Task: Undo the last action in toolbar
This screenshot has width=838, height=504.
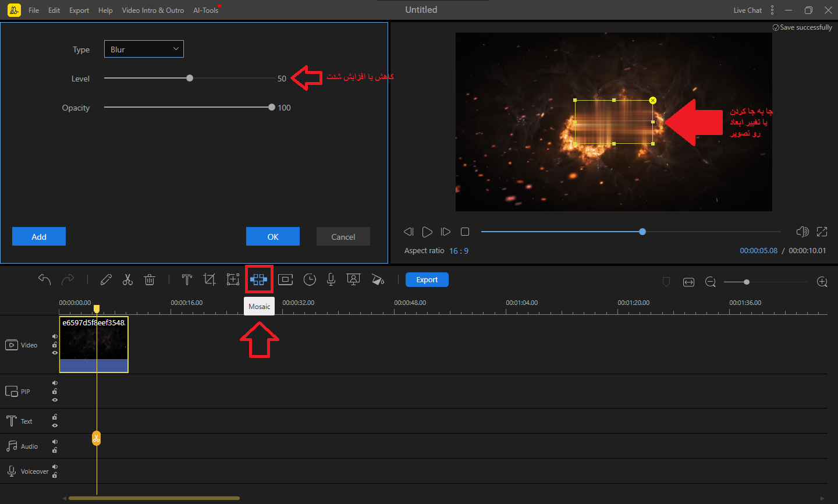Action: coord(45,279)
